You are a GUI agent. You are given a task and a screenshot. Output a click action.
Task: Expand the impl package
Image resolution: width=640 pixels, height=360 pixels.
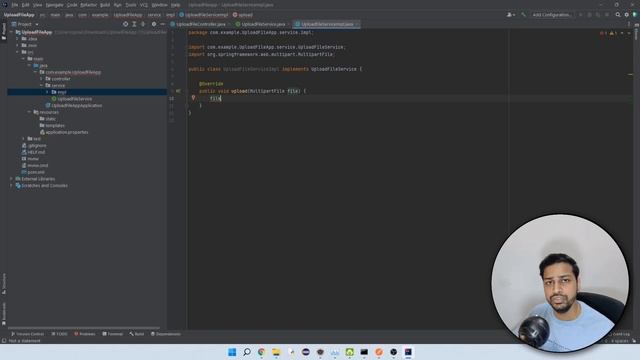point(47,92)
